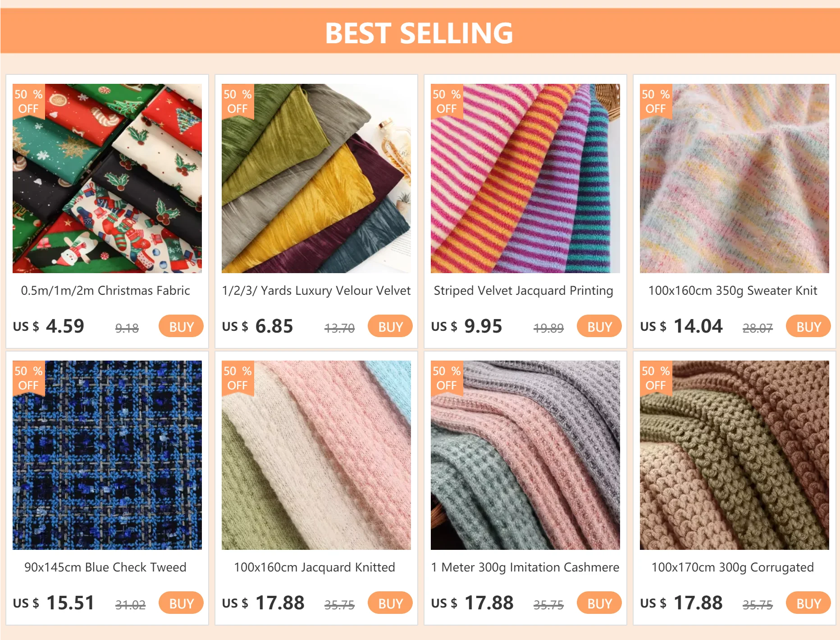The width and height of the screenshot is (840, 640).
Task: View the waffle imitation cashmere photo
Action: pos(525,455)
